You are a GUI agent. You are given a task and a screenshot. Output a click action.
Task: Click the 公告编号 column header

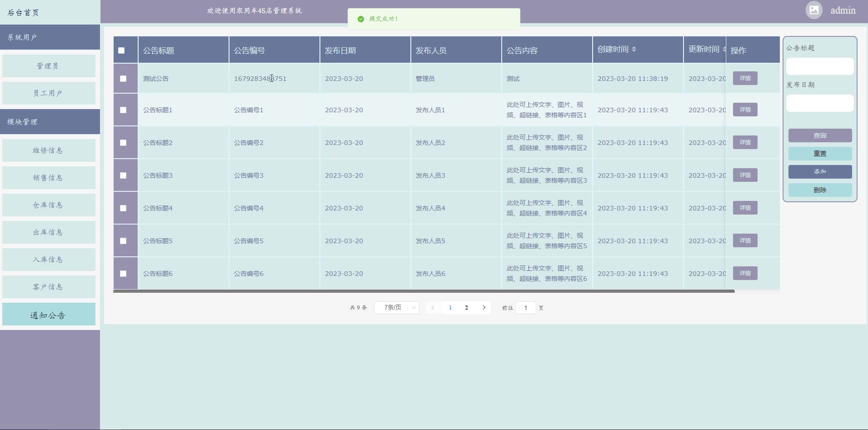[x=274, y=50]
